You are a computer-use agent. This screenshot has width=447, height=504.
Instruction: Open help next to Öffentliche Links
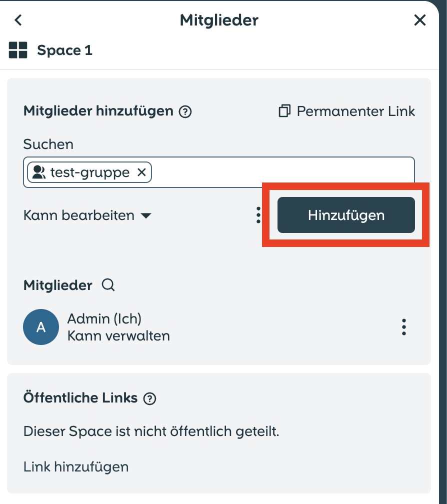point(149,398)
